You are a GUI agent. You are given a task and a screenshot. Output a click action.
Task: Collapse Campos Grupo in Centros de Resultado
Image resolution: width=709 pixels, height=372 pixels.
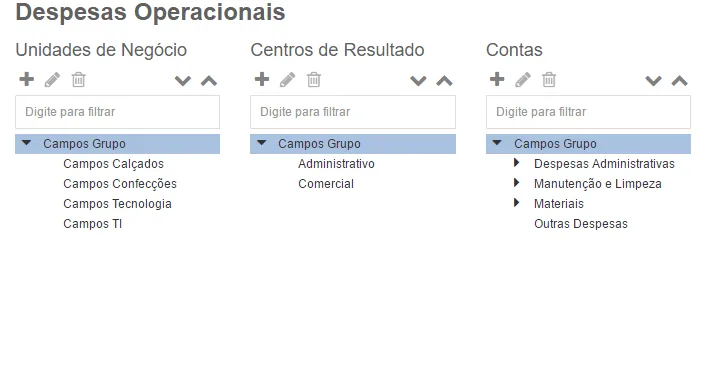[x=262, y=143]
